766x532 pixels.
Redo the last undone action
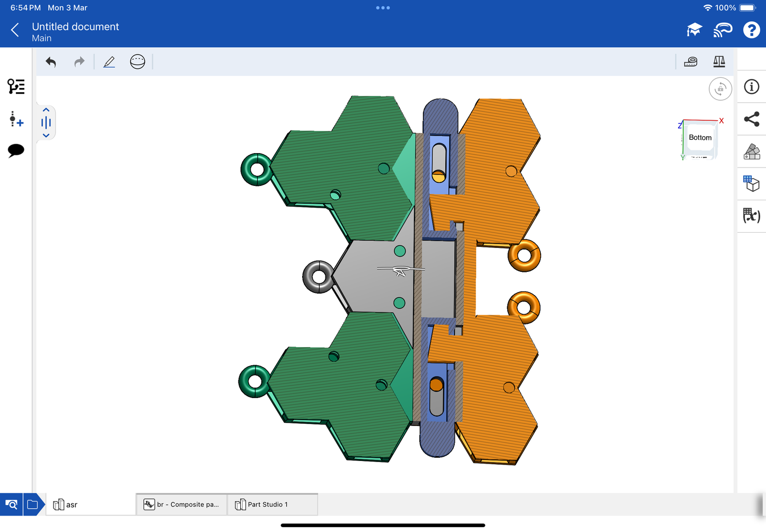[x=79, y=62]
